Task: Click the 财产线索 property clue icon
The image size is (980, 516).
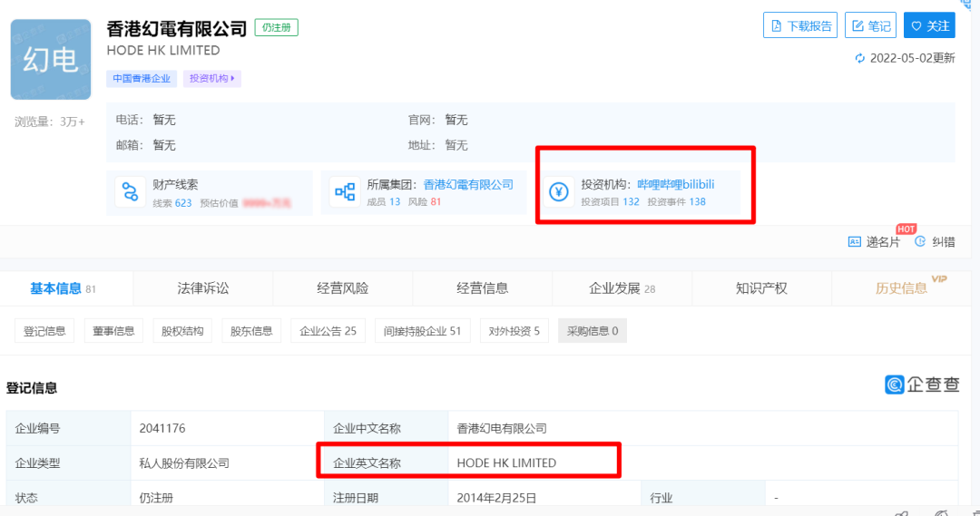Action: tap(131, 192)
